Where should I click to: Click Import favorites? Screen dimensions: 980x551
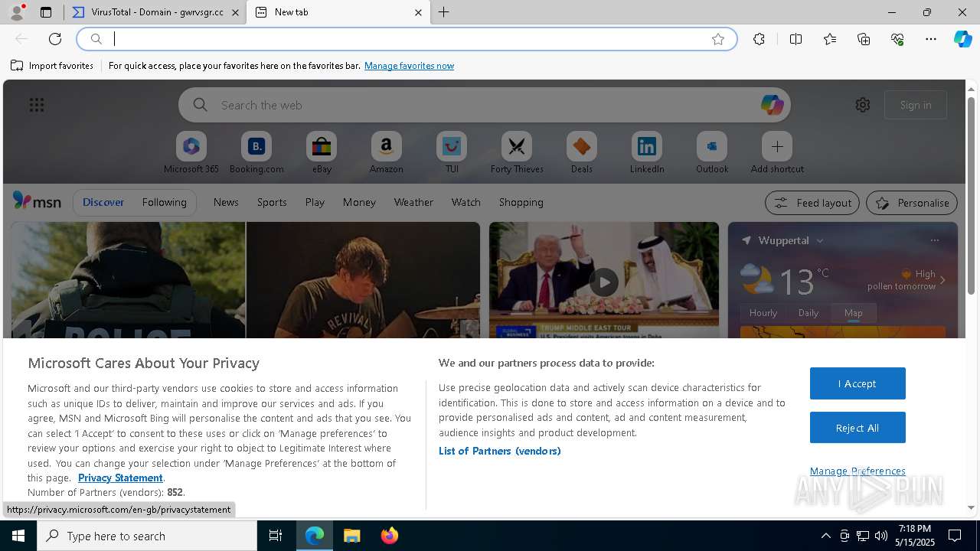pyautogui.click(x=52, y=66)
